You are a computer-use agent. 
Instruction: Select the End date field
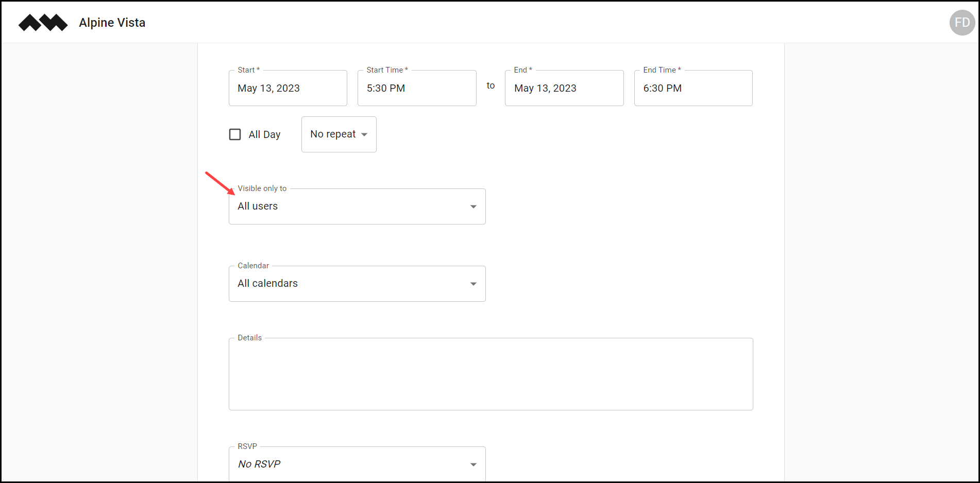point(564,88)
